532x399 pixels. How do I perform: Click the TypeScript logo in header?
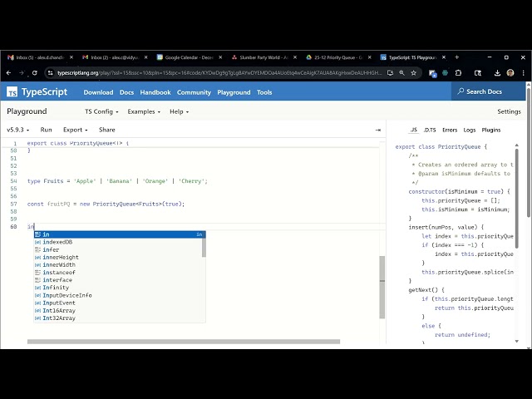point(37,92)
